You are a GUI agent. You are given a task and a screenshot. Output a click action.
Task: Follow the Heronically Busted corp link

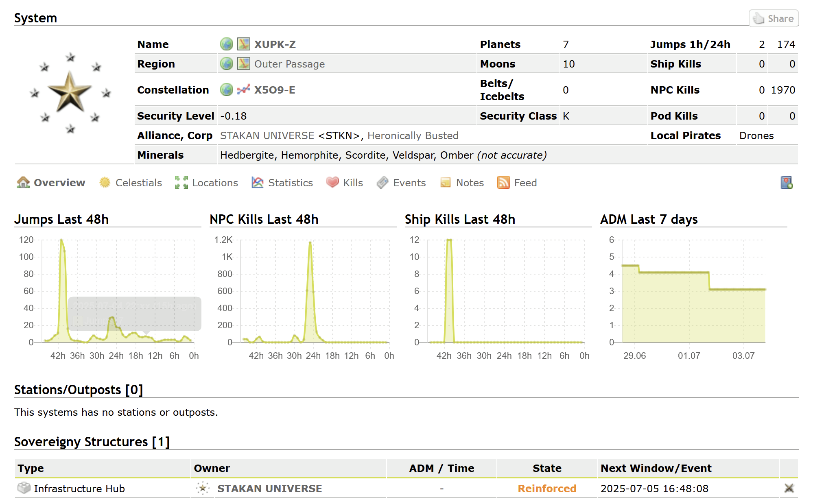coord(413,135)
